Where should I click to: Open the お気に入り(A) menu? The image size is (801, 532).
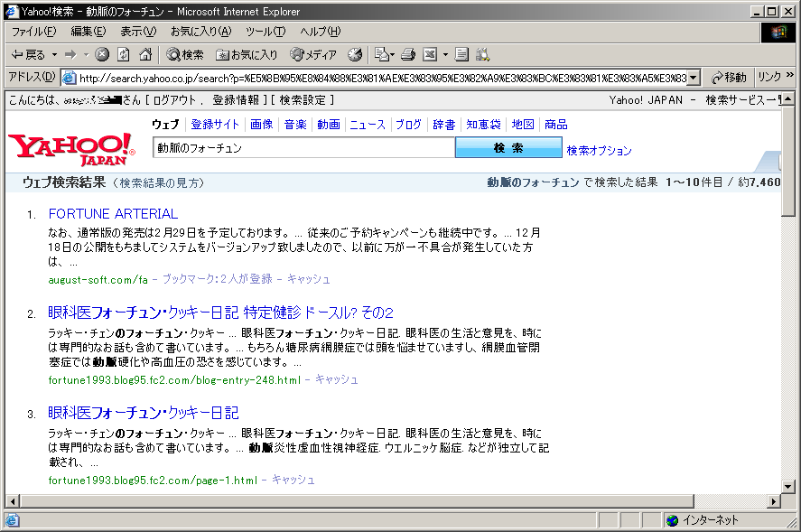tap(201, 32)
